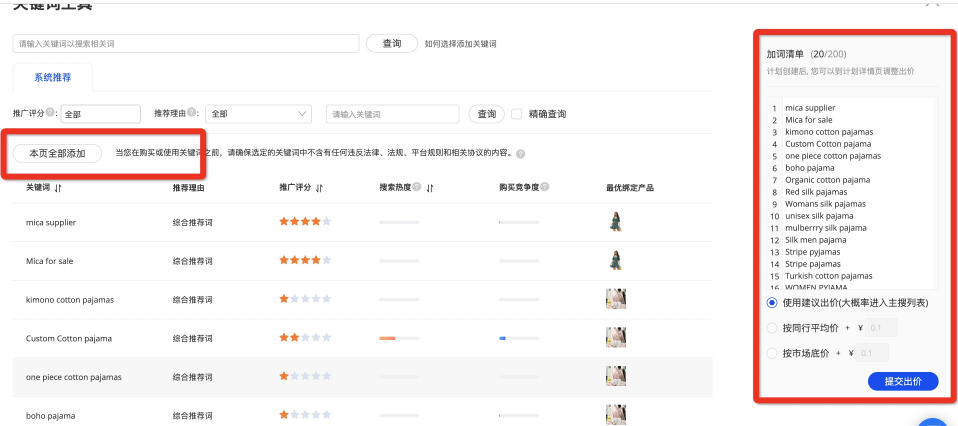This screenshot has width=958, height=426.
Task: Sort the table by 关键词 column
Action: (x=58, y=188)
